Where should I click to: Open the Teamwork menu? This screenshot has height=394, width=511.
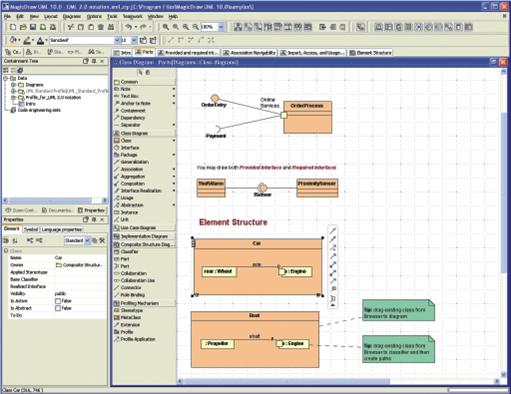(133, 16)
